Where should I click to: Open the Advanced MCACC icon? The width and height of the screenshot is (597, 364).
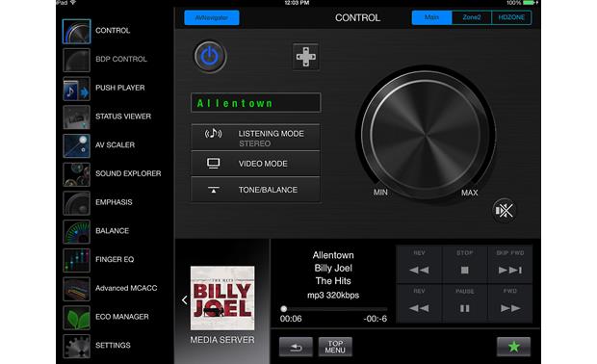(x=76, y=289)
